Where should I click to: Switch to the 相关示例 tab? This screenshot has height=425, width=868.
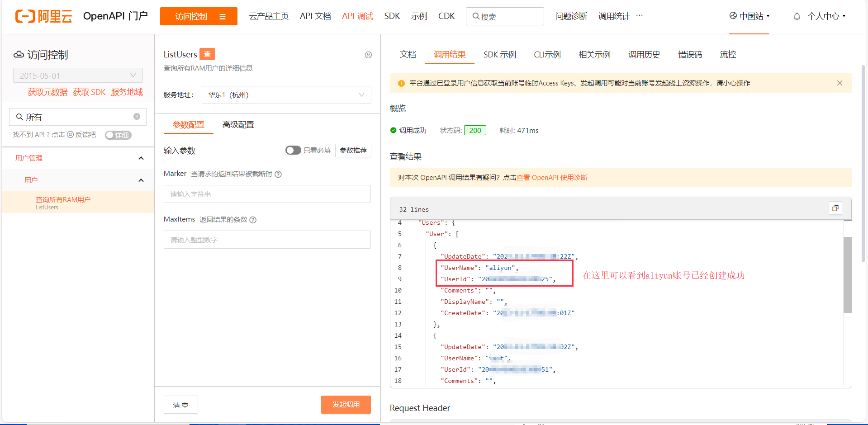pyautogui.click(x=594, y=55)
